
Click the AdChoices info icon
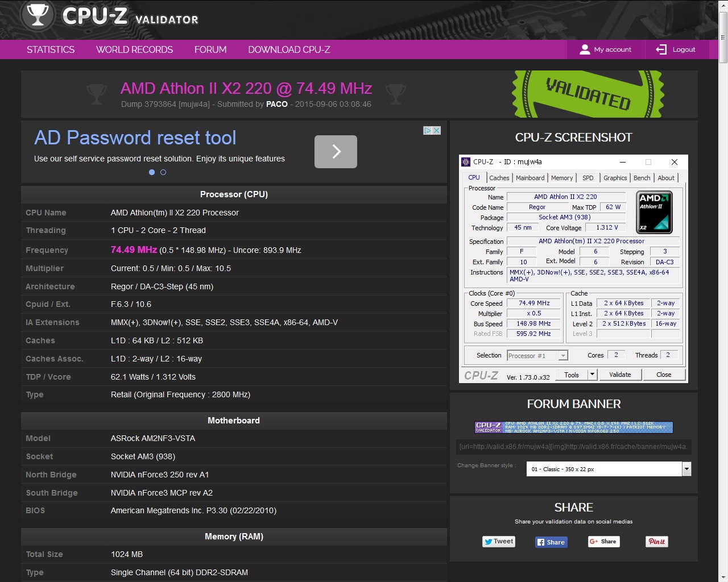pyautogui.click(x=428, y=130)
